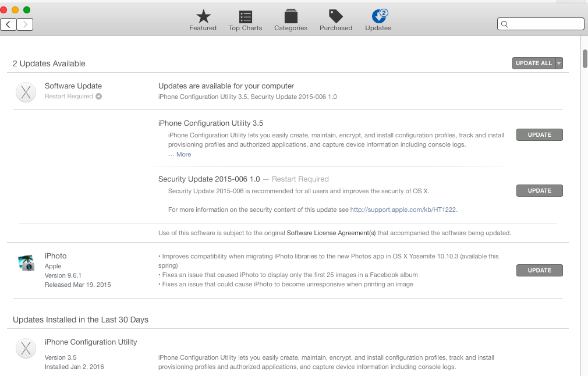Expand description with the More link
This screenshot has width=588, height=376.
(x=184, y=154)
